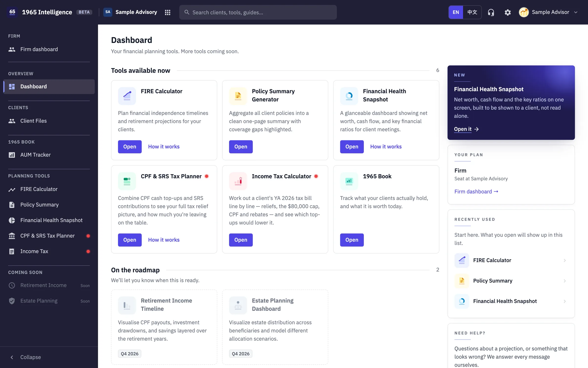Select Dashboard in the sidebar
Screen dimensions: 588x368
pos(49,87)
